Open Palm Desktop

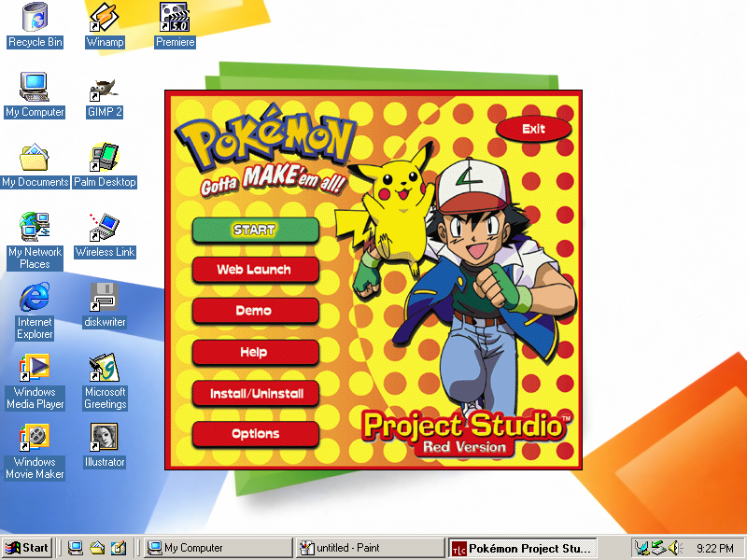point(105,159)
